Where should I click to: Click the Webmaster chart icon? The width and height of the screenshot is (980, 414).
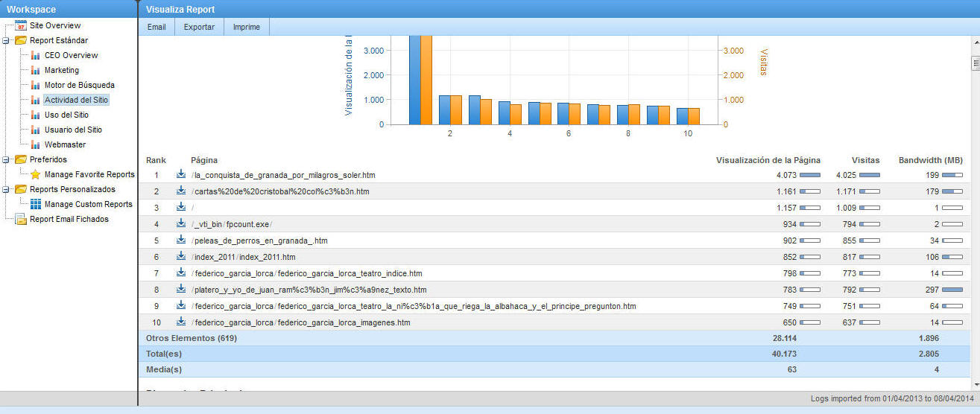36,144
